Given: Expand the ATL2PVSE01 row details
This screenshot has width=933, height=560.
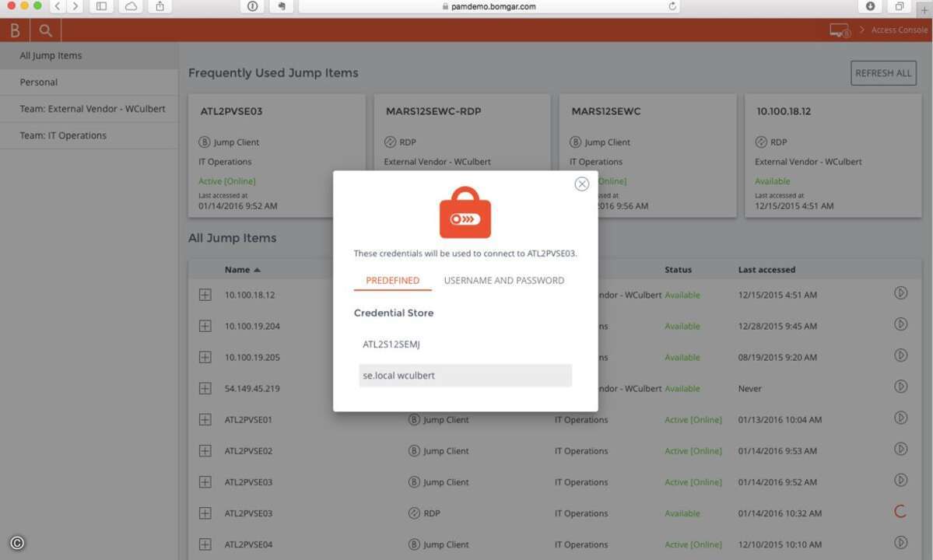Looking at the screenshot, I should (205, 420).
